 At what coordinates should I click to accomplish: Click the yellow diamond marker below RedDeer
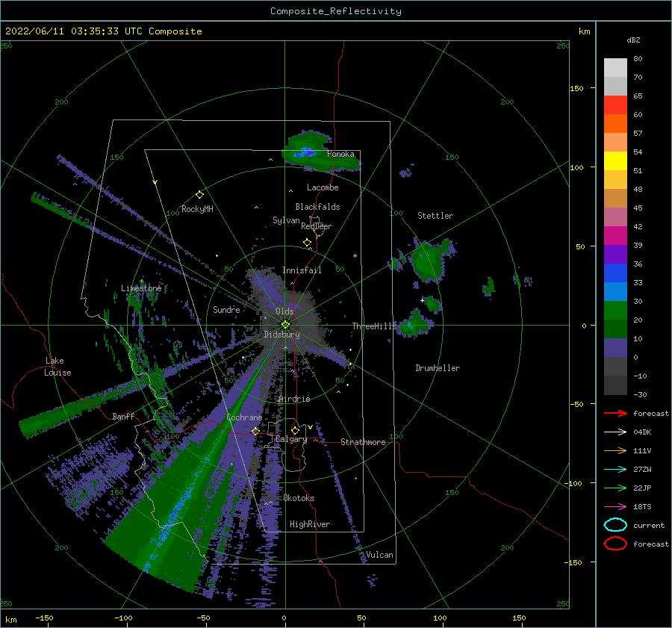click(308, 243)
